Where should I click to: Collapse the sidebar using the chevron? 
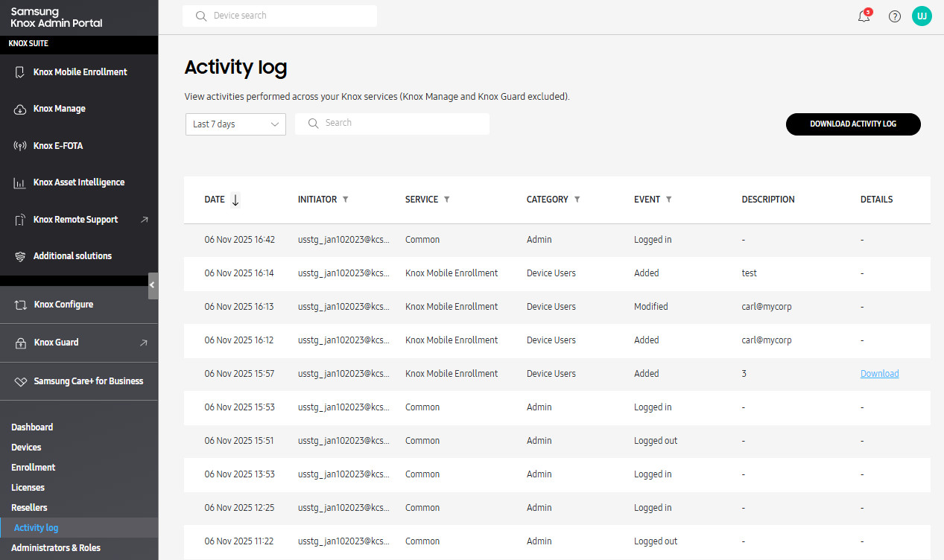tap(153, 285)
